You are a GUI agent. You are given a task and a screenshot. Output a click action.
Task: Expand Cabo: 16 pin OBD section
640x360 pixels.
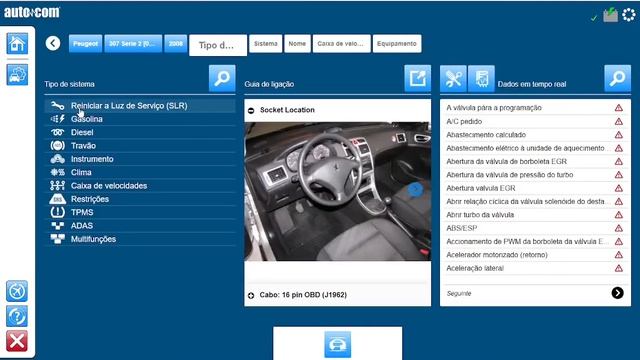[251, 295]
